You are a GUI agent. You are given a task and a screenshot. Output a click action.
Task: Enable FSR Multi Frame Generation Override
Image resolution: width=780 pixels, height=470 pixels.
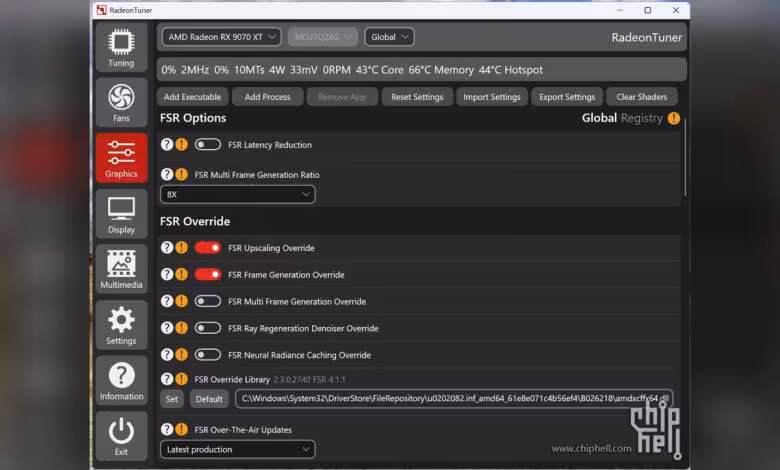click(x=208, y=301)
